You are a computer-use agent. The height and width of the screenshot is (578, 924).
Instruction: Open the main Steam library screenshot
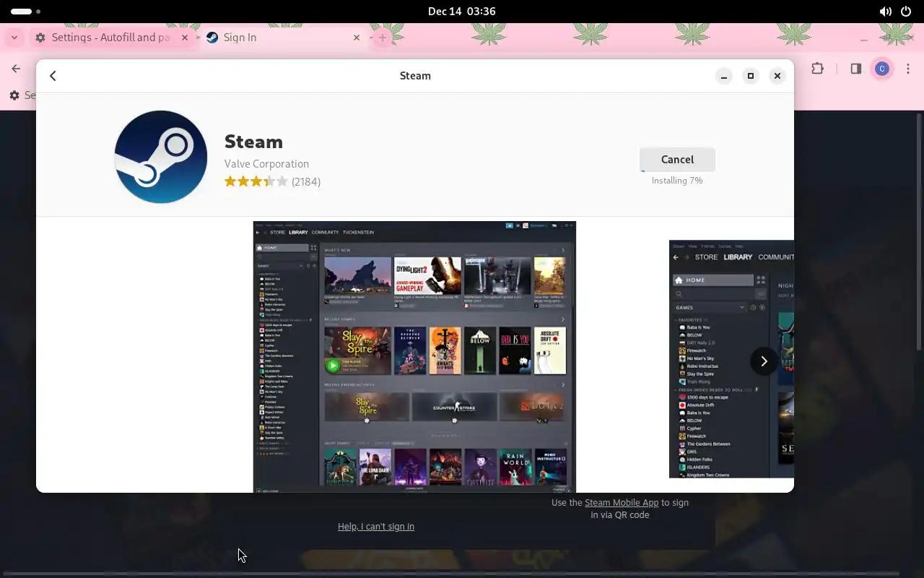coord(414,357)
